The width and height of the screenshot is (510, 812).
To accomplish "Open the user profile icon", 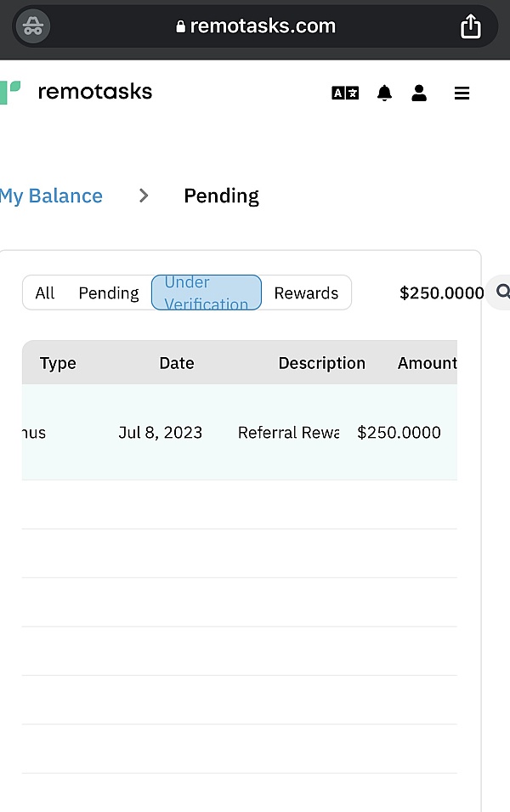I will [419, 94].
